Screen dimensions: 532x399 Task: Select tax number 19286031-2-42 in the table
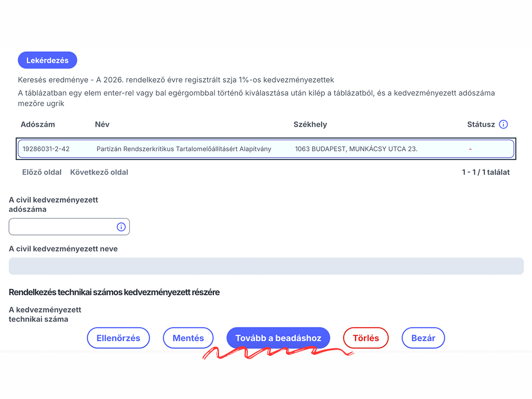(x=46, y=149)
